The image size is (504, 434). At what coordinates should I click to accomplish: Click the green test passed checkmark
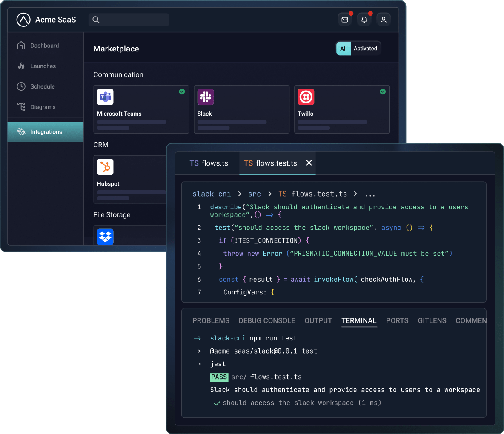217,403
